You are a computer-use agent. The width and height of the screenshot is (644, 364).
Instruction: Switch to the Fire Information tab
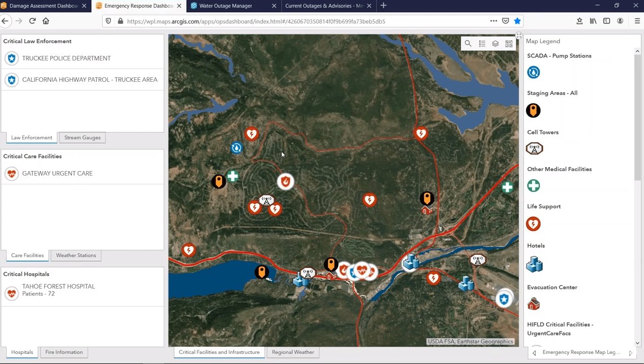click(64, 352)
